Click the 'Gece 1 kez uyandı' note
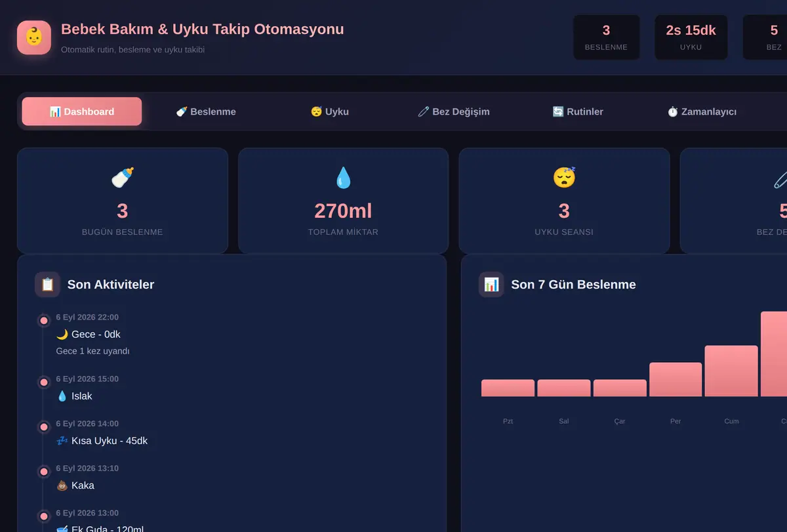 pos(92,351)
